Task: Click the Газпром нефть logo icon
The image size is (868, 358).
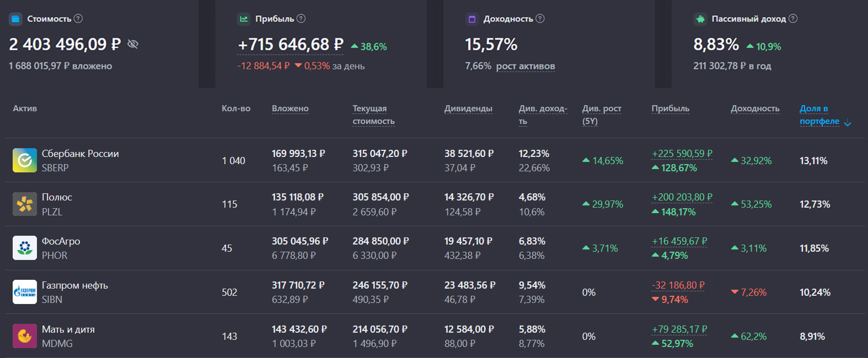Action: pyautogui.click(x=25, y=292)
